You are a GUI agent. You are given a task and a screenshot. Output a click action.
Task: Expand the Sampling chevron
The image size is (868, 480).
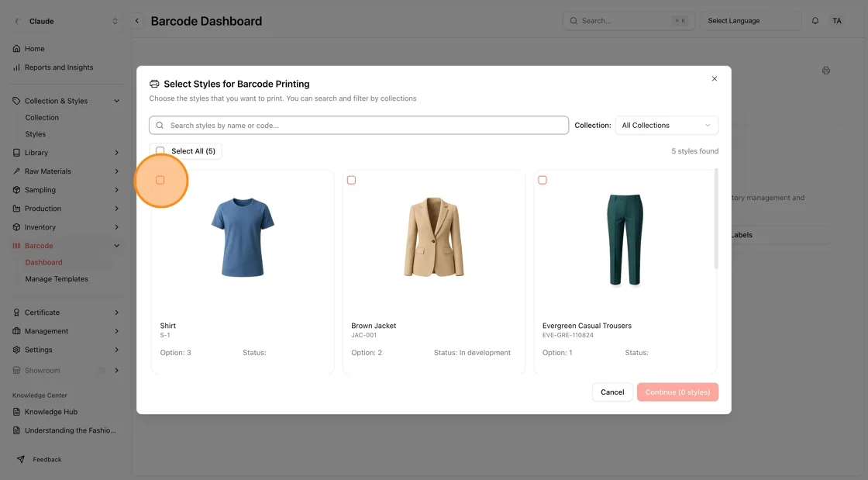pyautogui.click(x=117, y=190)
